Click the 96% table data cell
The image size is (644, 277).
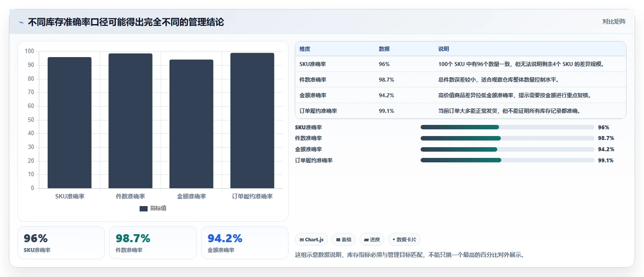tap(384, 64)
